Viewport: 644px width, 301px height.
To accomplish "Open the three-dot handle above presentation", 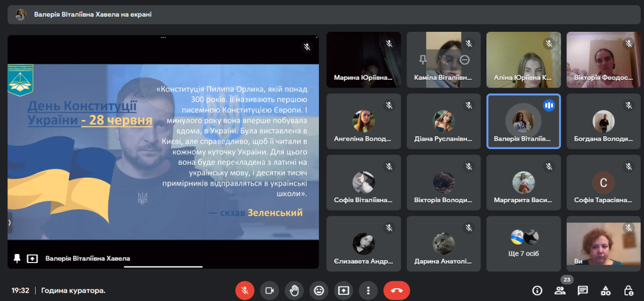I will coord(163,37).
